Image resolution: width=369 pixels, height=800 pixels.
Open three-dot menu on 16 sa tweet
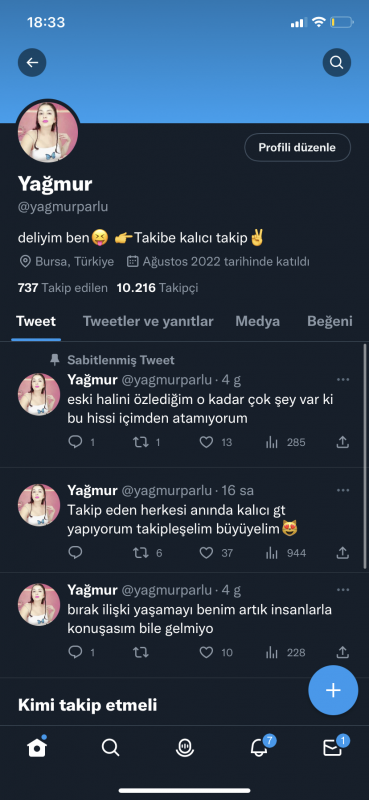343,490
